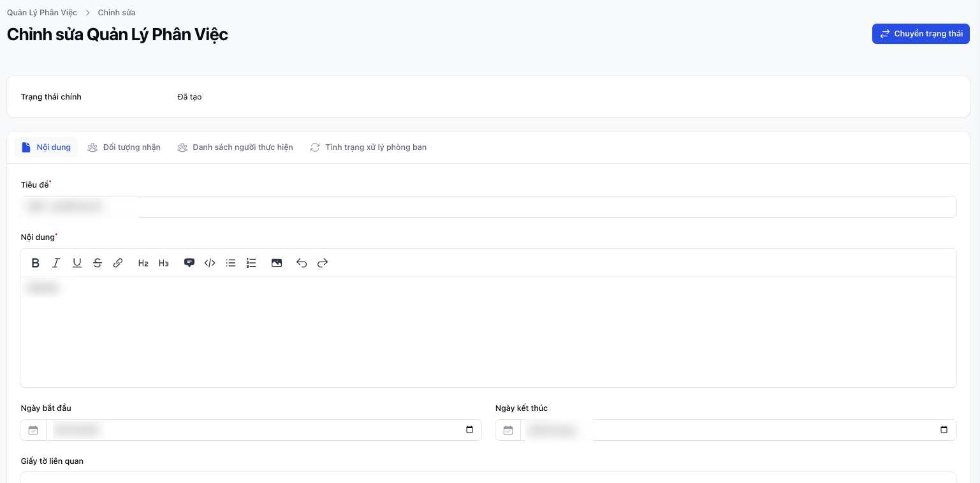Open Danh sách người thực hiện tab
This screenshot has height=483, width=980.
click(235, 147)
